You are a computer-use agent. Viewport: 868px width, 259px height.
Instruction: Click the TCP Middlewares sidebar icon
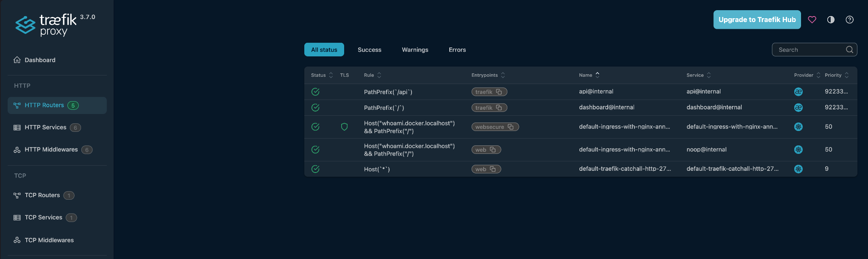(17, 240)
